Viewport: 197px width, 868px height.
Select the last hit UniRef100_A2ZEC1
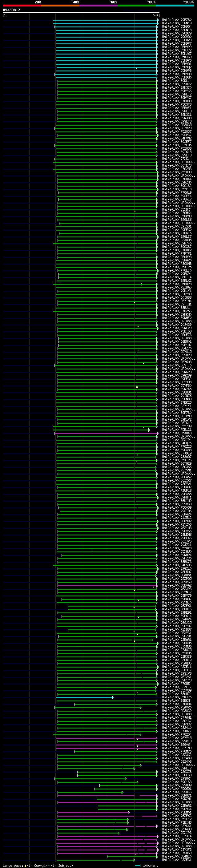(x=177, y=860)
